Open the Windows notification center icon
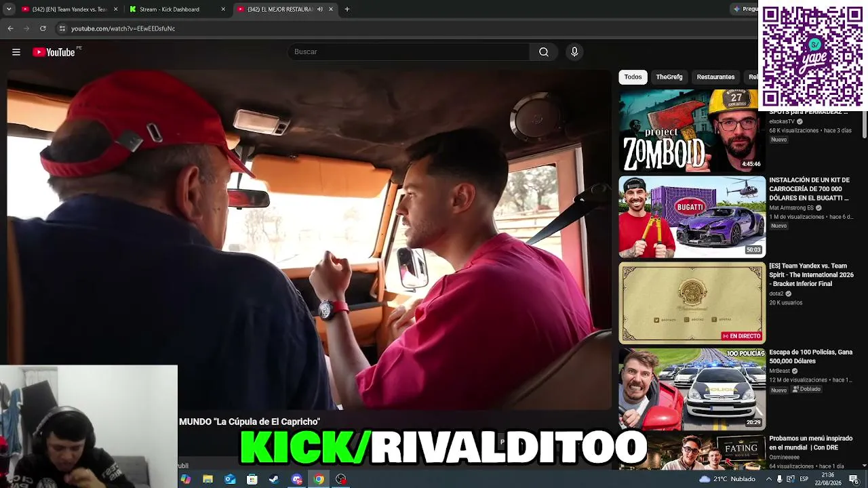 pos(854,479)
